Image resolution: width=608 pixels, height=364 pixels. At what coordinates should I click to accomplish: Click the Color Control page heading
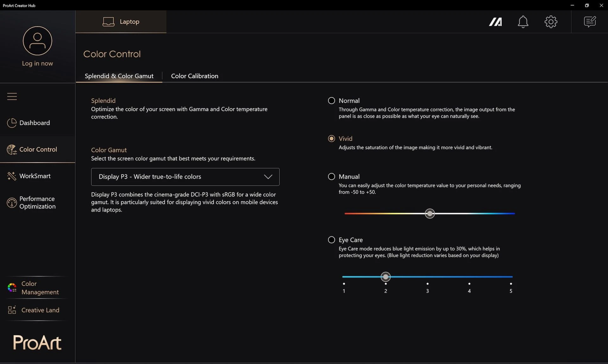point(112,54)
